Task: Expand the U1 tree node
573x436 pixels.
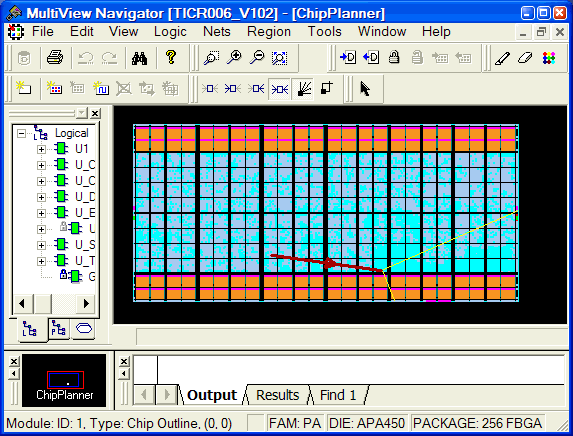Action: point(41,149)
